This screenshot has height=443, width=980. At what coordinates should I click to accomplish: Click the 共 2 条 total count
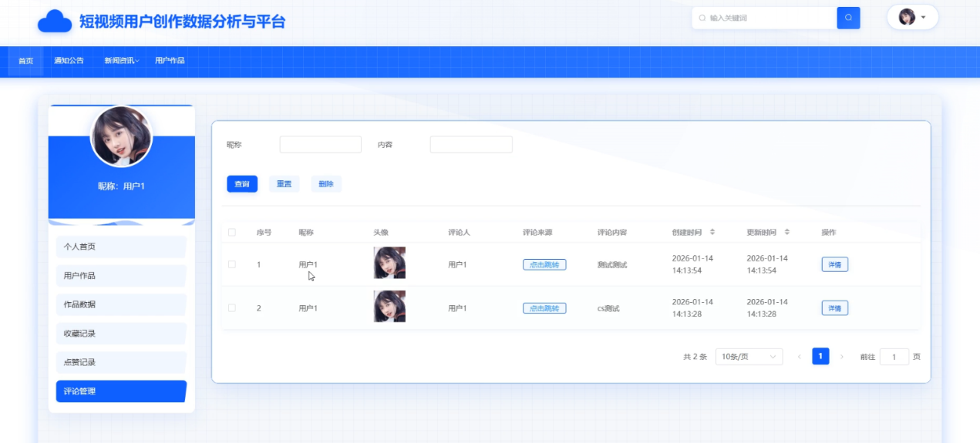coord(695,357)
